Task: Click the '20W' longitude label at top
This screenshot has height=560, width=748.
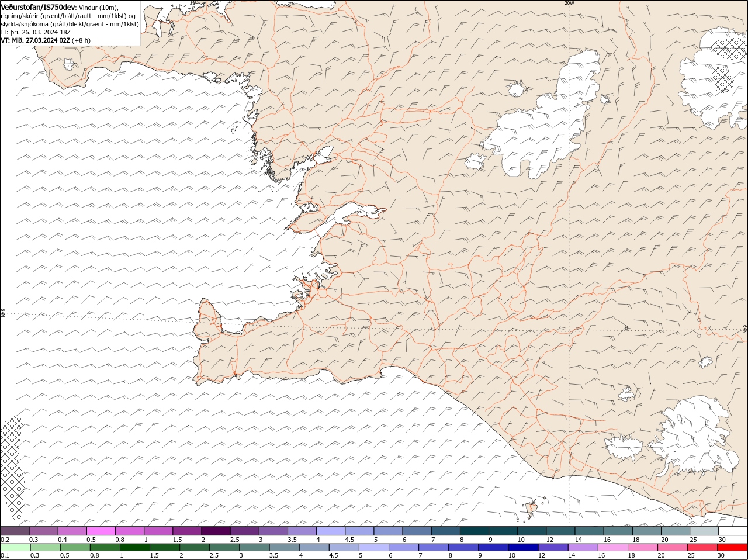Action: 569,3
